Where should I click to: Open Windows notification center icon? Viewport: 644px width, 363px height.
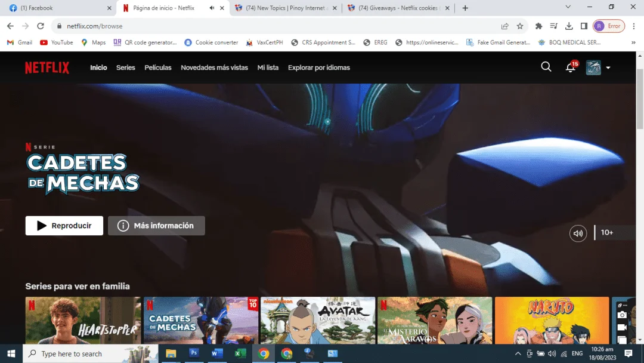(628, 353)
